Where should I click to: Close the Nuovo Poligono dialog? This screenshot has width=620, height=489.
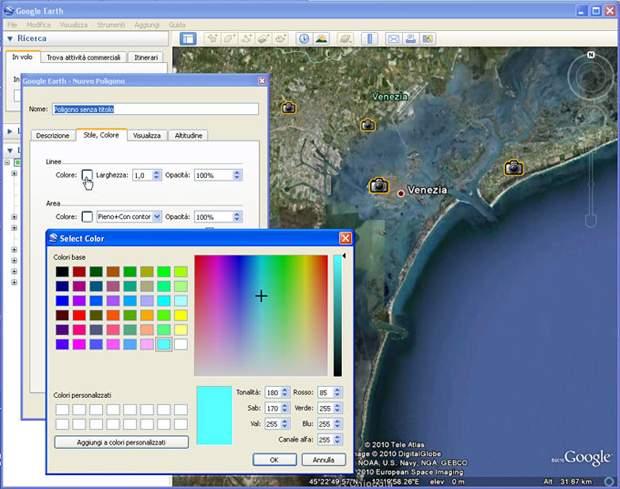pyautogui.click(x=262, y=81)
